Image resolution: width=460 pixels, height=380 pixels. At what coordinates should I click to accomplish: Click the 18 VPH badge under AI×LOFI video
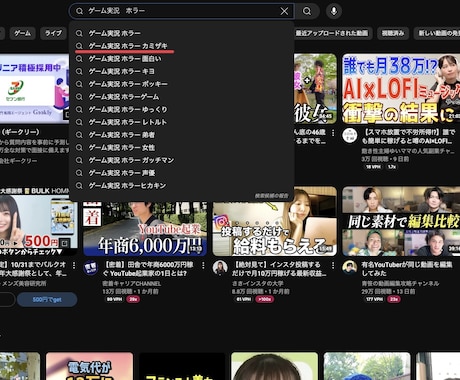pos(373,167)
